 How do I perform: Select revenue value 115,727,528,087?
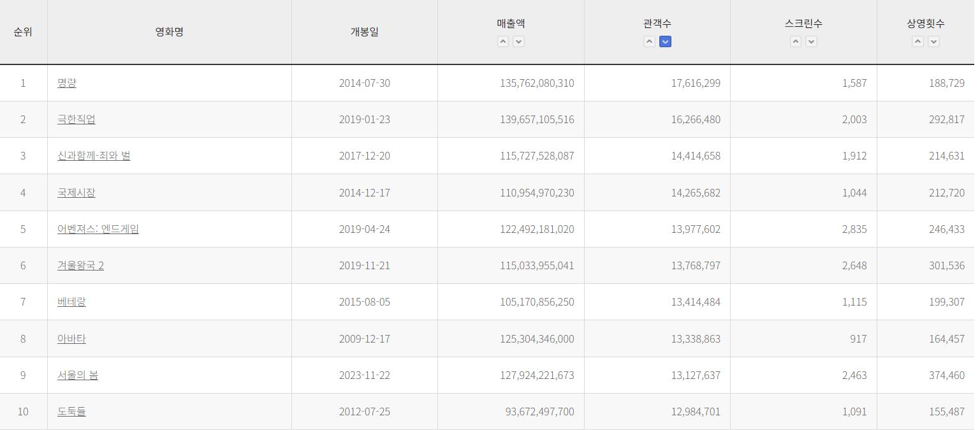[x=537, y=156]
